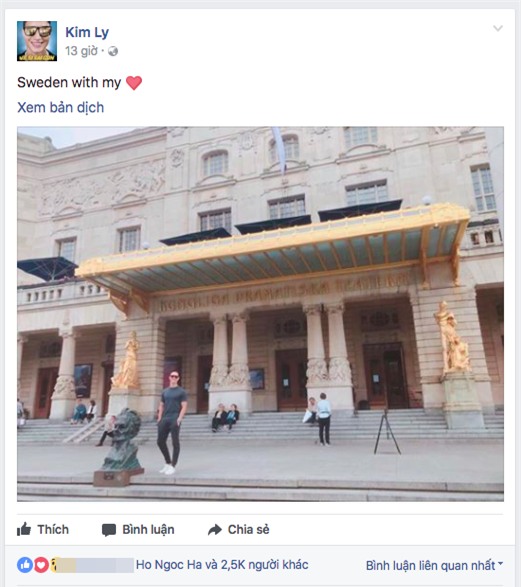The image size is (521, 587).
Task: Click the speech bubble comment icon
Action: point(109,530)
